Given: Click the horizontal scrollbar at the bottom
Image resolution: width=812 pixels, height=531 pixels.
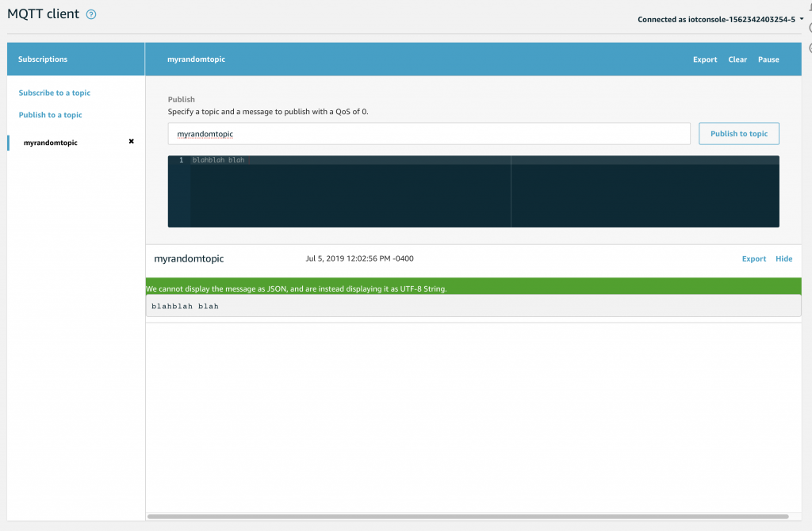Looking at the screenshot, I should point(468,517).
